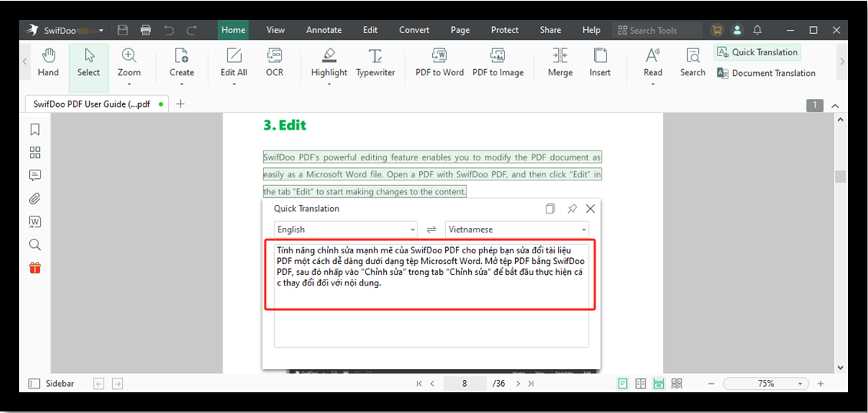This screenshot has width=868, height=413.
Task: Start the Read aloud tool
Action: click(x=652, y=62)
